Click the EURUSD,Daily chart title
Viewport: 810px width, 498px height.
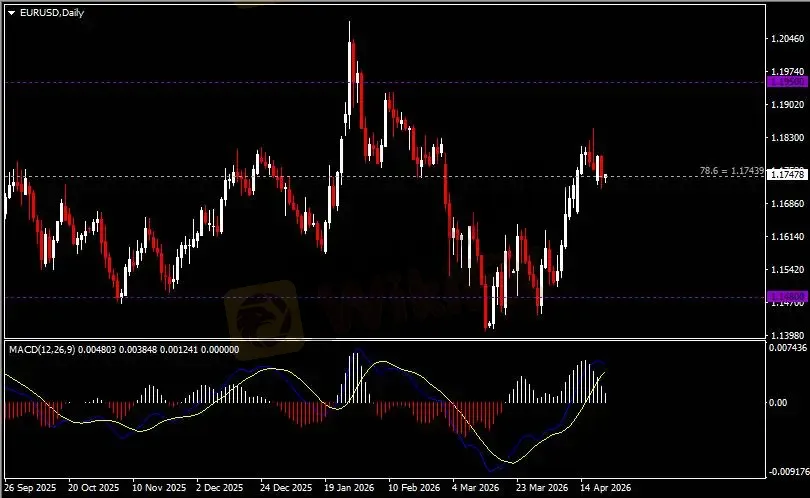click(x=47, y=12)
